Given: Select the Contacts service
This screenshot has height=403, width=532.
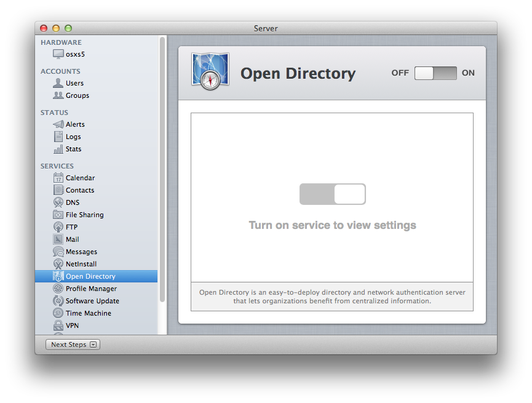Looking at the screenshot, I should pyautogui.click(x=97, y=190).
